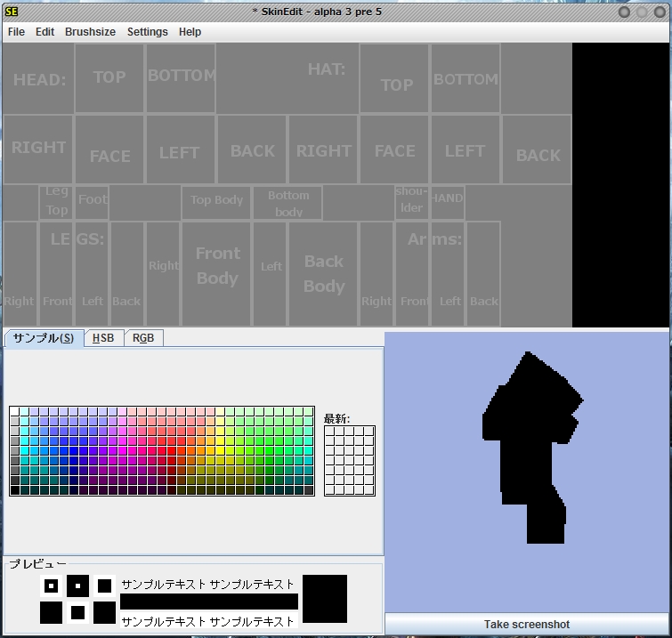Click the Bottom body skin region
Viewport: 672px width, 638px height.
(x=287, y=203)
